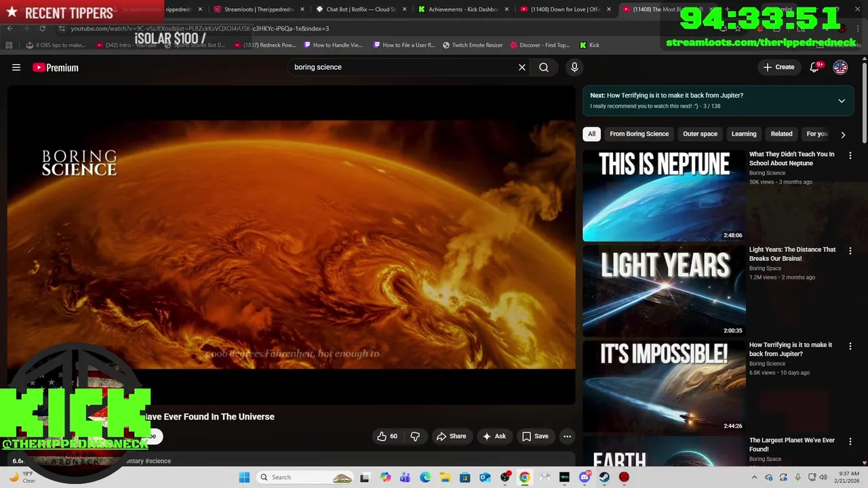
Task: Open weather widget showing 19°F
Action: pyautogui.click(x=22, y=477)
